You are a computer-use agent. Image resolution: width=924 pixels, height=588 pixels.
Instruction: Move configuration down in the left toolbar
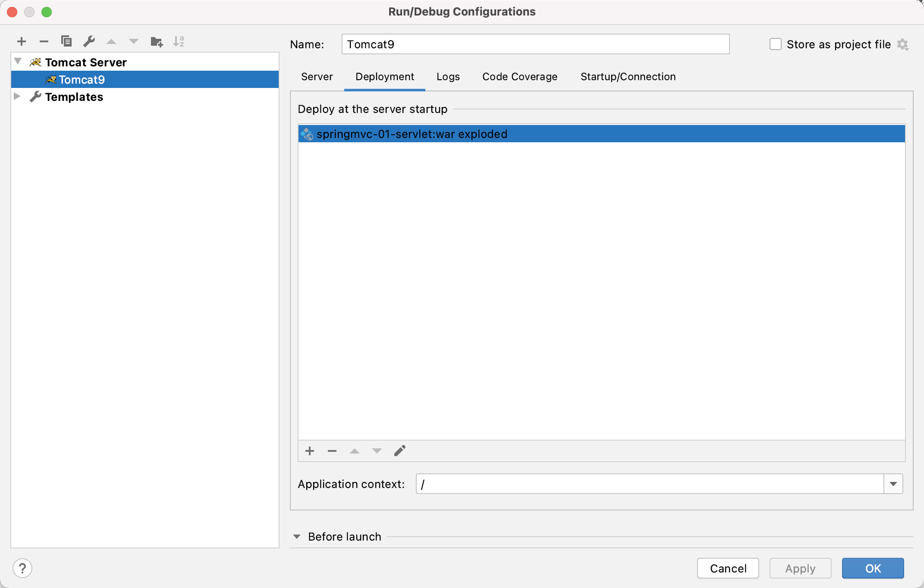tap(134, 41)
